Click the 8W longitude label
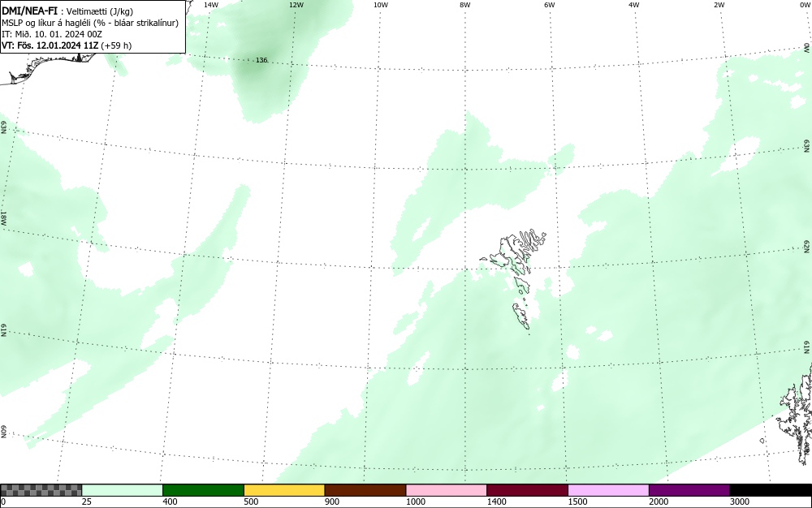 click(x=465, y=5)
